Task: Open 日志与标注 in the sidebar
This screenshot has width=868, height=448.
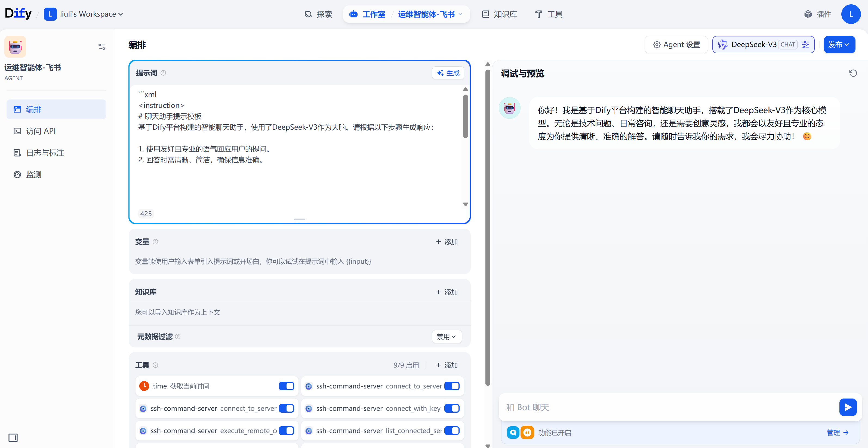Action: [x=56, y=153]
